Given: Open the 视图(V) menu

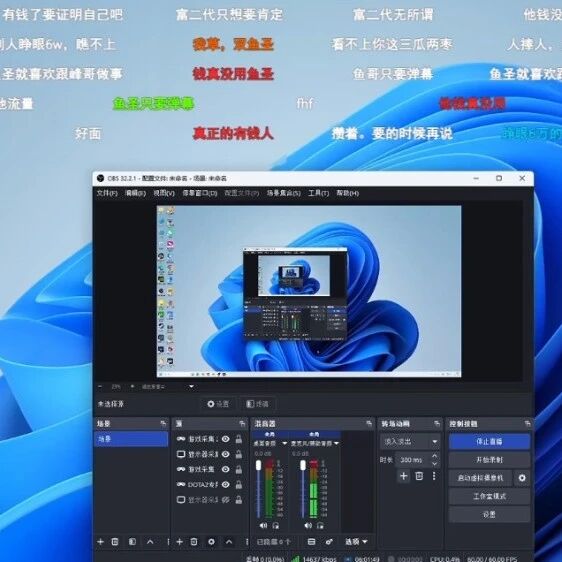Looking at the screenshot, I should tap(164, 193).
